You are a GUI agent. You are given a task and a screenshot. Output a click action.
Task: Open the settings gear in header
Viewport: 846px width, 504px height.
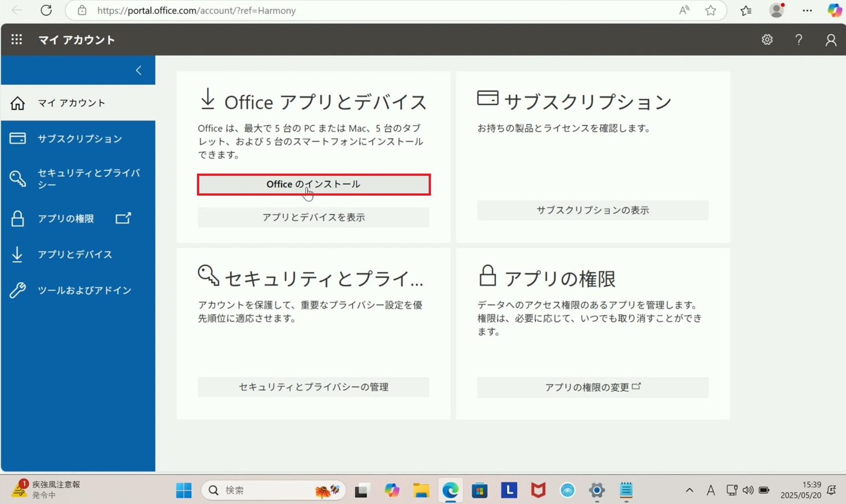tap(767, 40)
